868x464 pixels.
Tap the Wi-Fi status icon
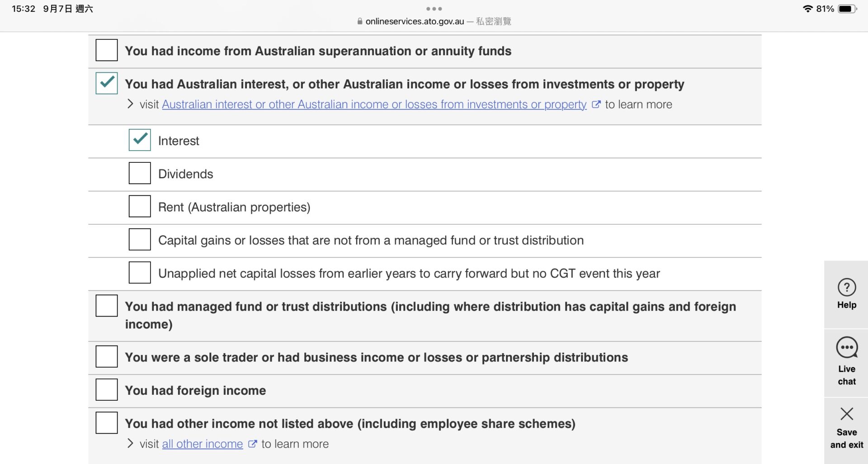[807, 9]
